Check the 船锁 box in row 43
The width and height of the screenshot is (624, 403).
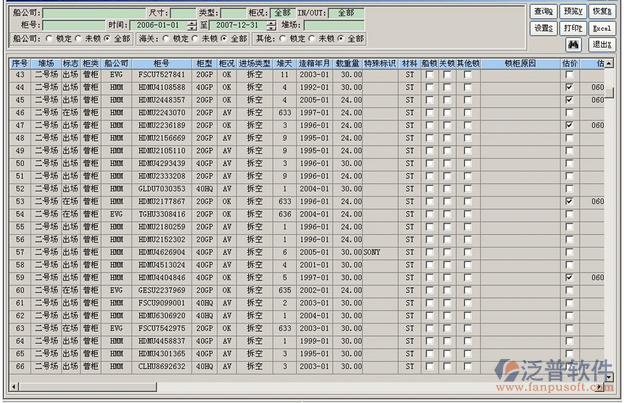tap(429, 75)
